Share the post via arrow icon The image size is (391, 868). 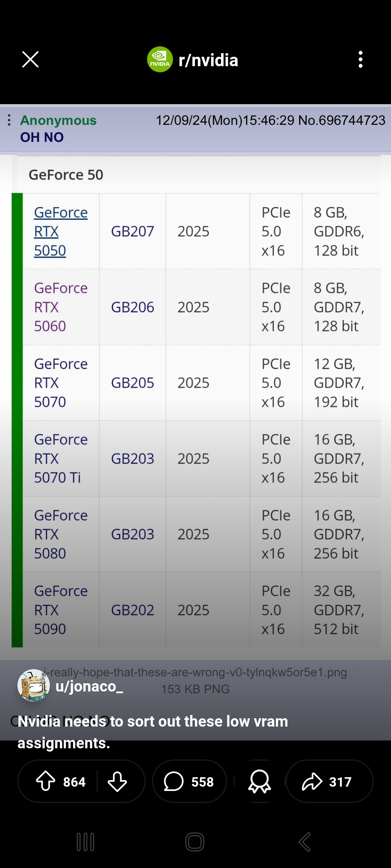point(329,782)
